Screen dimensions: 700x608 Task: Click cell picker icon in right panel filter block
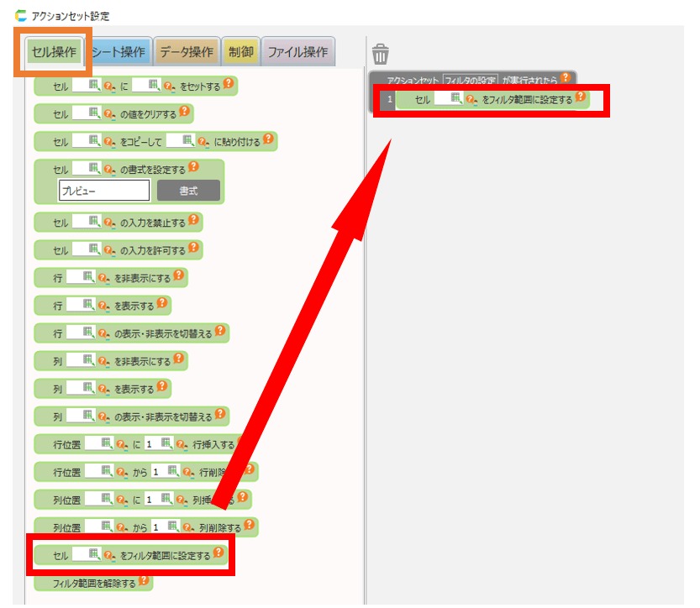(x=456, y=99)
